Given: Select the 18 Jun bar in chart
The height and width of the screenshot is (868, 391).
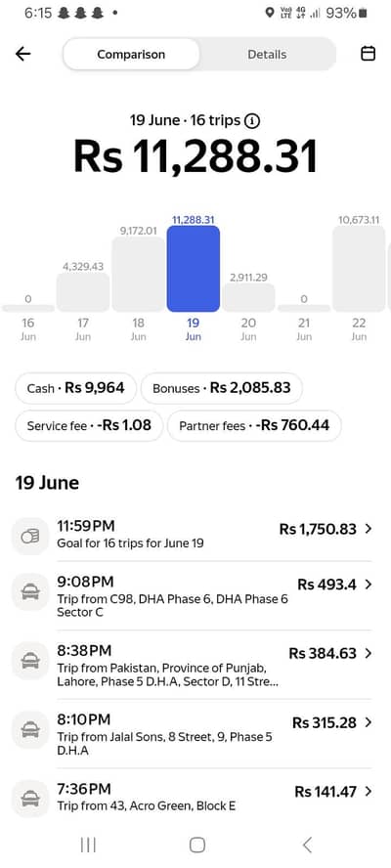Looking at the screenshot, I should pyautogui.click(x=139, y=275).
